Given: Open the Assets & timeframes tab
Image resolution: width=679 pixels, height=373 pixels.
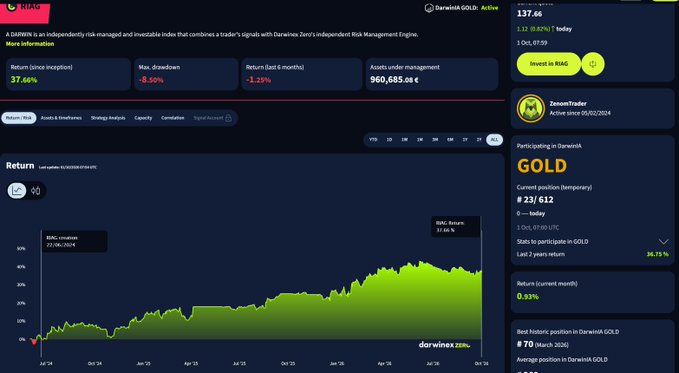Looking at the screenshot, I should click(61, 118).
